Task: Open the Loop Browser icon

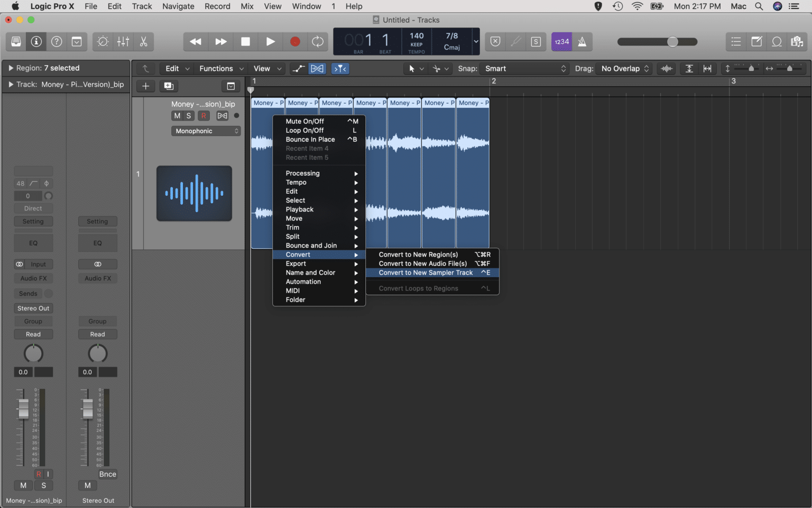Action: click(777, 42)
